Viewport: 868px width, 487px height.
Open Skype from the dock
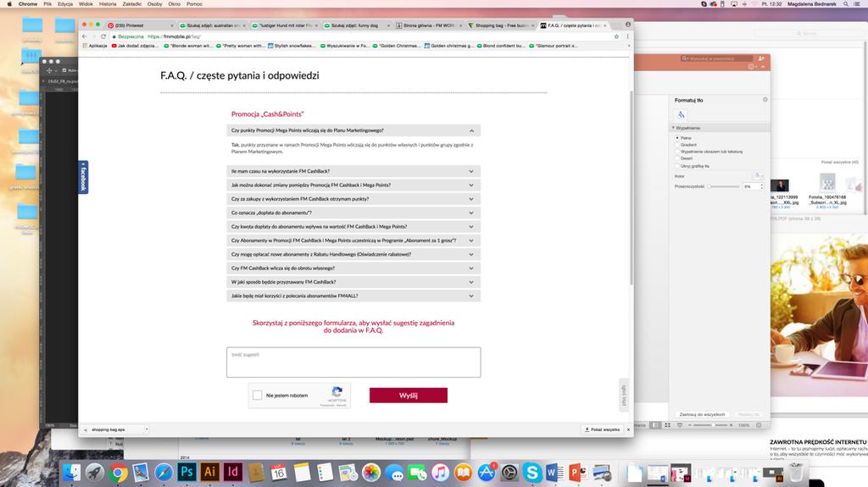coord(532,472)
